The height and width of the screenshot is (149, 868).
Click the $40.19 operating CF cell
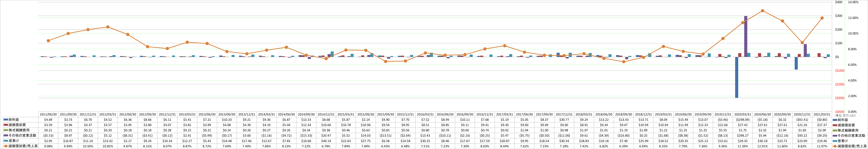(x=326, y=141)
